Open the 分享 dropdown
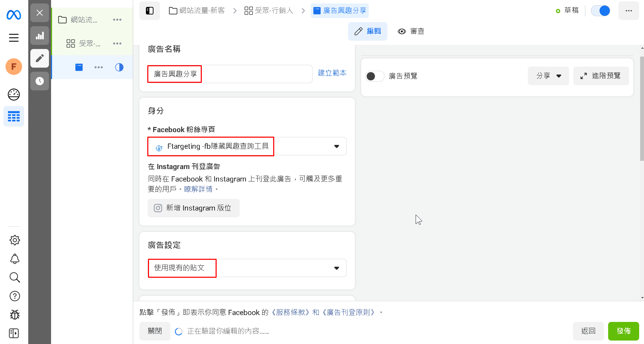644x344 pixels. pos(548,76)
